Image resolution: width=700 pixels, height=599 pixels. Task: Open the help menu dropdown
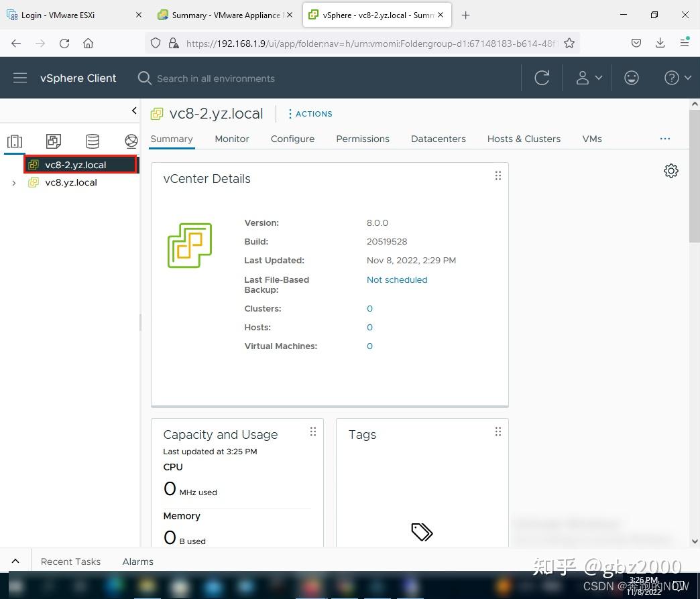(678, 78)
